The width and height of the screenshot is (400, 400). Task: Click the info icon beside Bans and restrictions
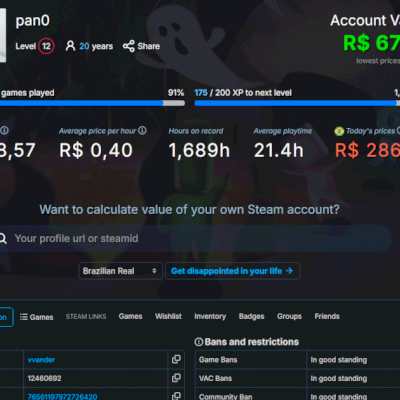[199, 342]
